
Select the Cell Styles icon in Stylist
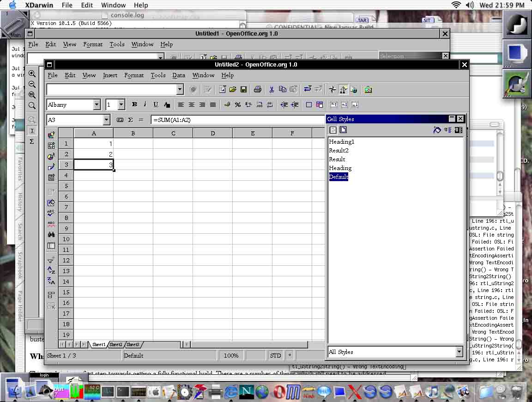332,130
